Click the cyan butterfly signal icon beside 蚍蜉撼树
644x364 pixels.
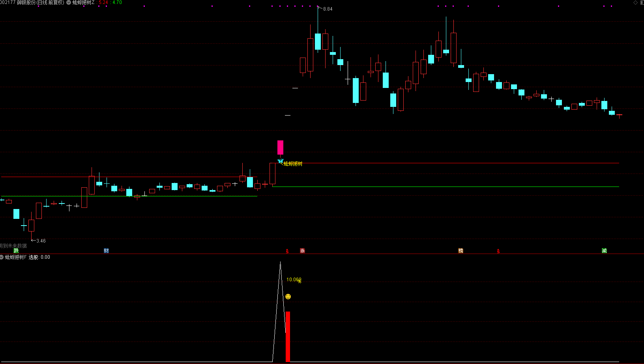280,161
